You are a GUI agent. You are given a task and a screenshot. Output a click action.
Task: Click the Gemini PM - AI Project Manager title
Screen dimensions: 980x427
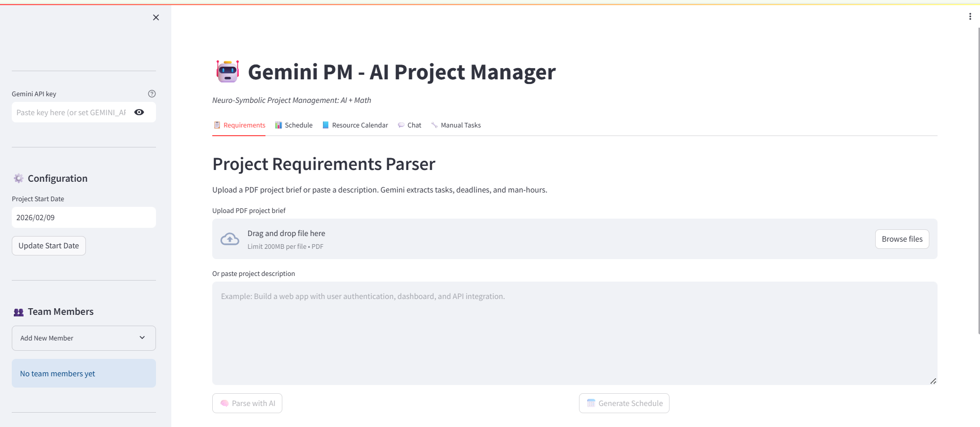[402, 72]
